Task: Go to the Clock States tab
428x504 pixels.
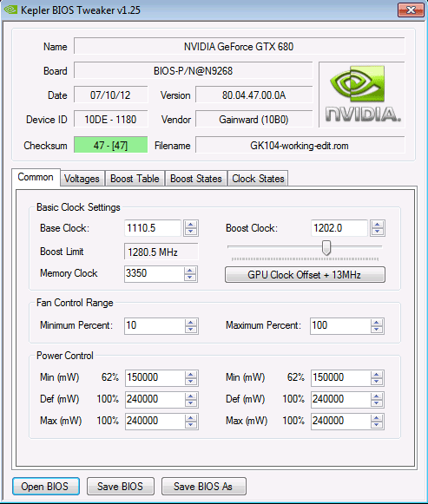Action: [x=258, y=179]
